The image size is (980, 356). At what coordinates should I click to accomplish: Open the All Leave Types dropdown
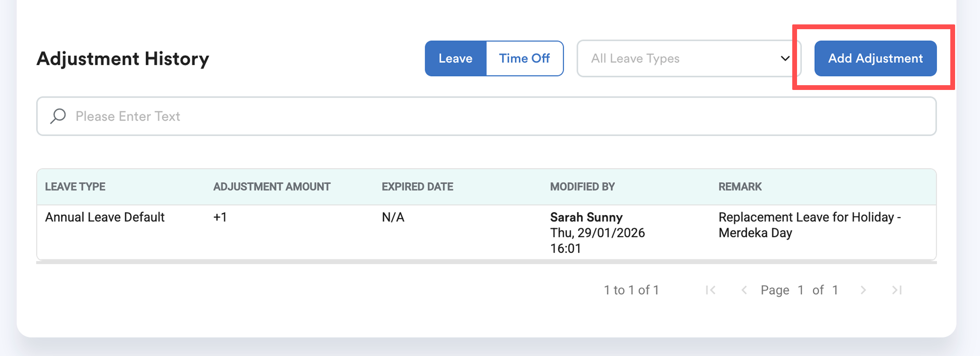tap(688, 58)
